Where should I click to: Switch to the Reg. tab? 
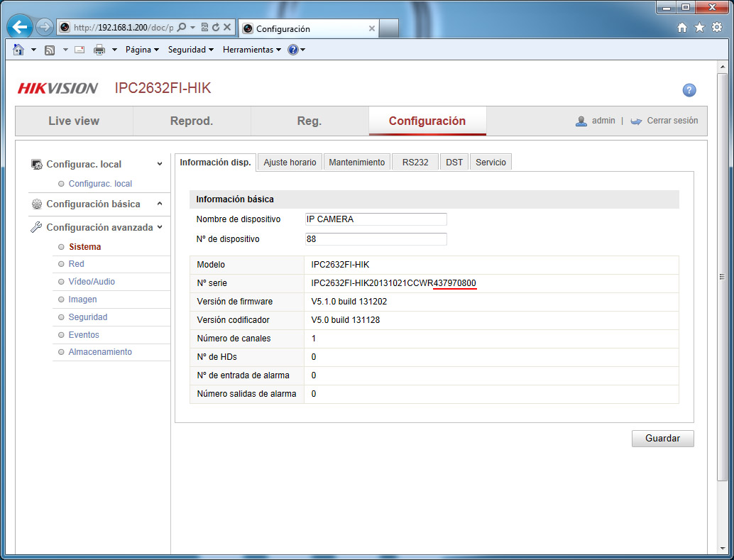[x=310, y=121]
